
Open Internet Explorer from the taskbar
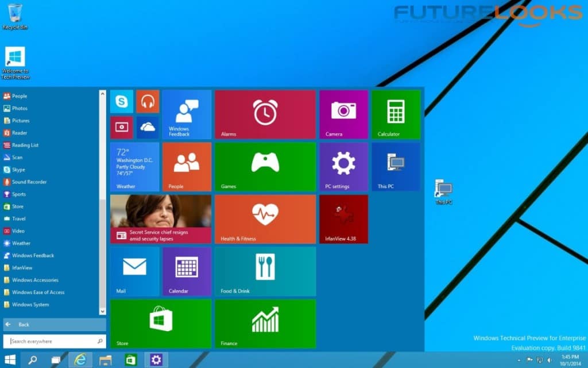[x=80, y=359]
